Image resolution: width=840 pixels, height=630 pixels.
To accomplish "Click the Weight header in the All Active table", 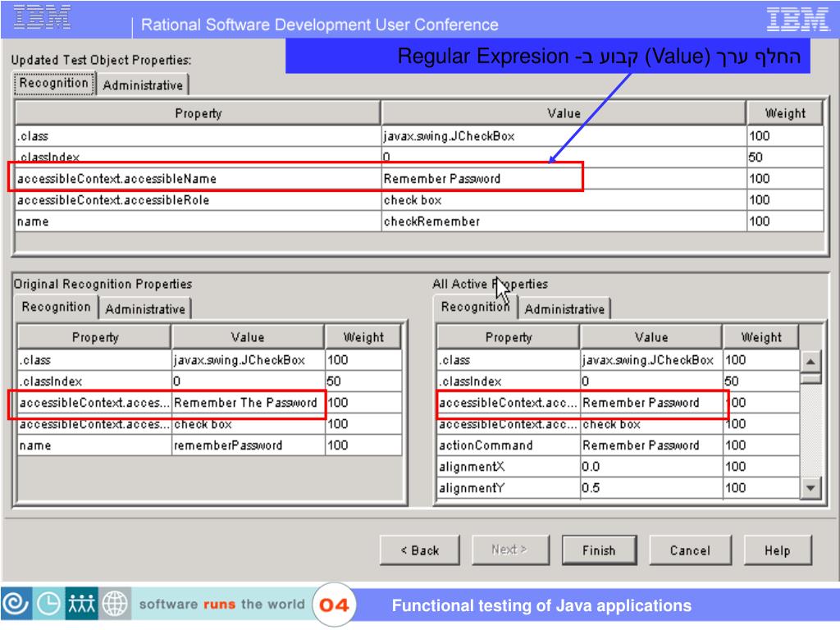I will (x=760, y=337).
